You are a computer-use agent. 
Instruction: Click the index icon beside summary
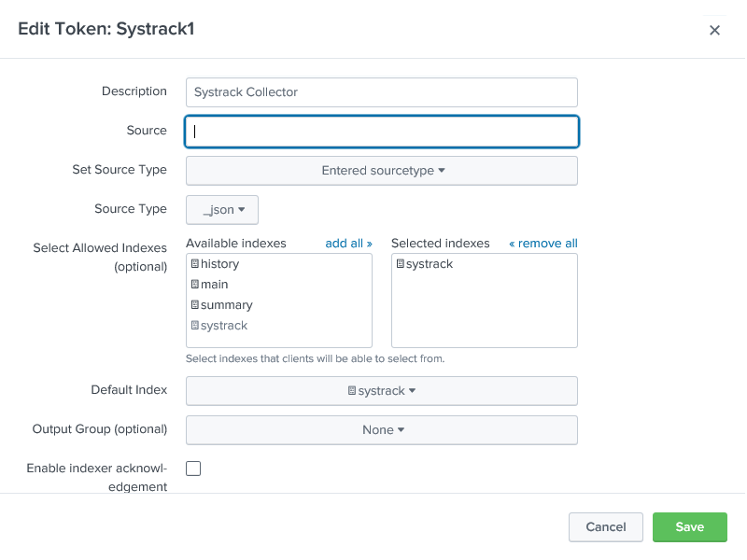[195, 304]
